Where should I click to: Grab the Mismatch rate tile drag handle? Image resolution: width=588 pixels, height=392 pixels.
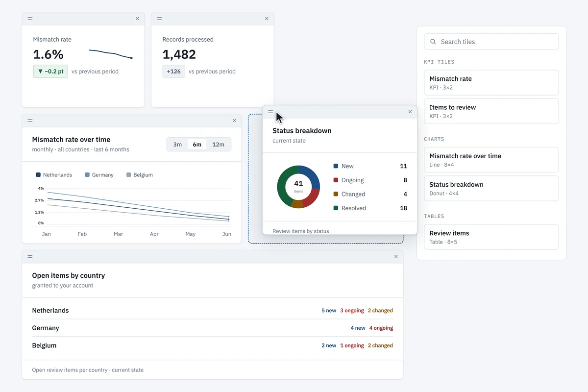click(x=30, y=19)
